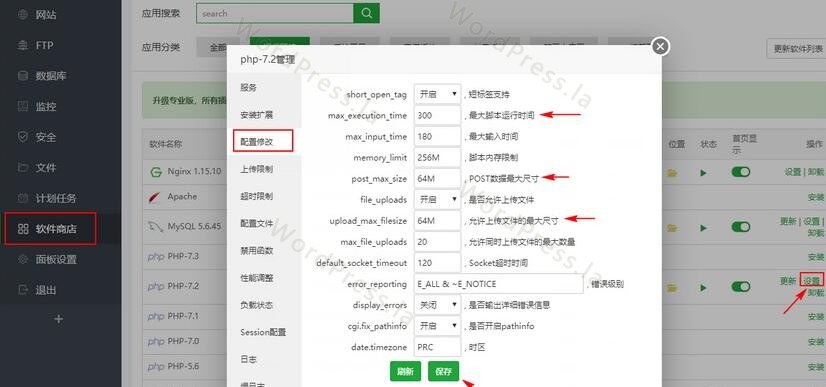Screen dimensions: 826x387
Task: Click the Apache feather icon
Action: coord(154,197)
